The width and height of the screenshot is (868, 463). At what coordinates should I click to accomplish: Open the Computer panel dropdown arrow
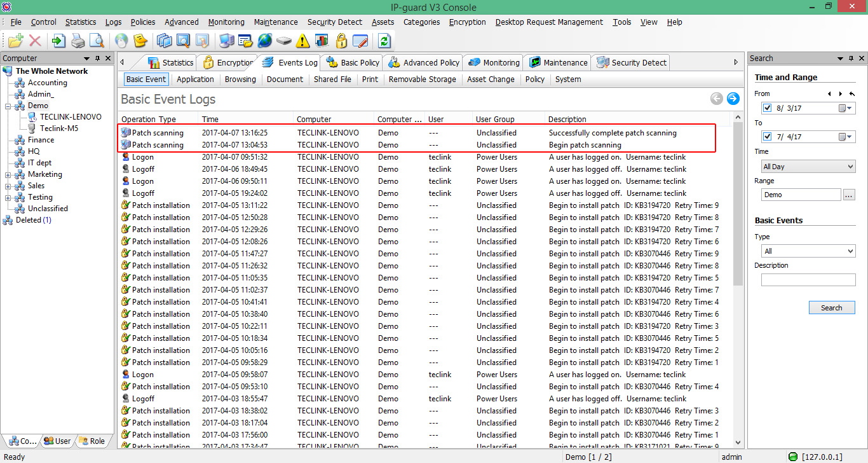coord(86,58)
